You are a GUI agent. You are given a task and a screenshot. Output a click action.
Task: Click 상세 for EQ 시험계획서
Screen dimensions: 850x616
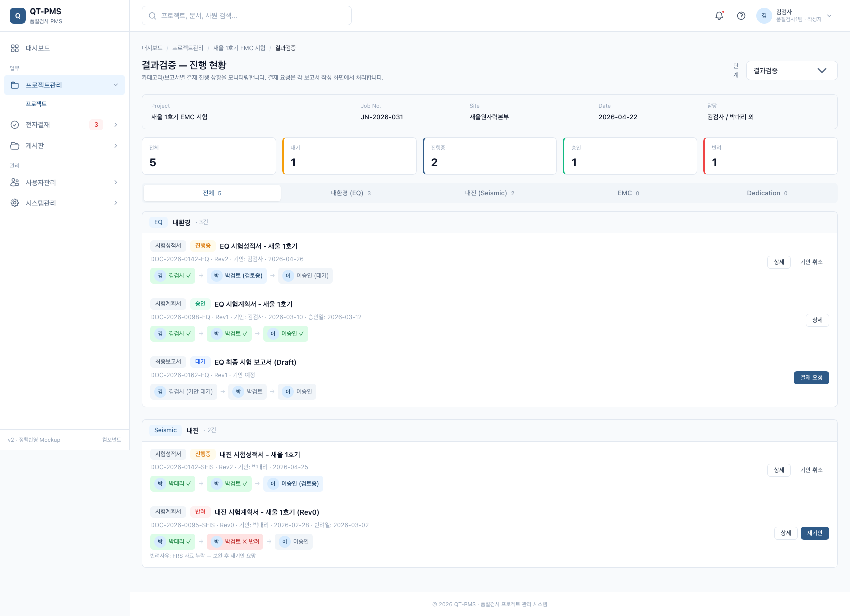(x=817, y=320)
